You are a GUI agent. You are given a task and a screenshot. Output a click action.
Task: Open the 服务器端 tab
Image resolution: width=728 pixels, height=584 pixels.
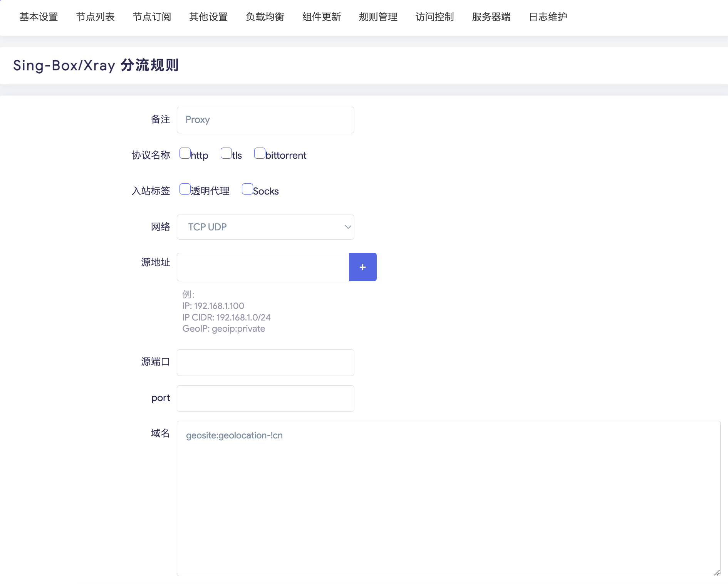pyautogui.click(x=491, y=17)
